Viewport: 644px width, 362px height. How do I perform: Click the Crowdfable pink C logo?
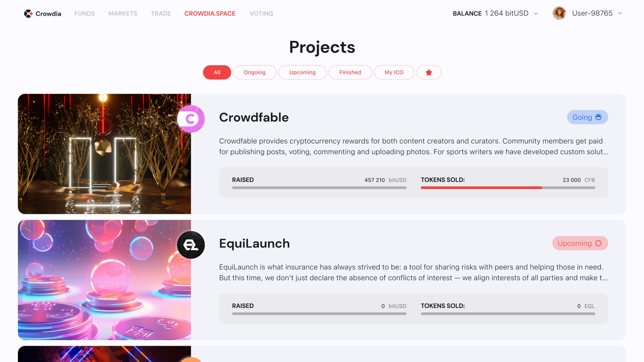(191, 119)
